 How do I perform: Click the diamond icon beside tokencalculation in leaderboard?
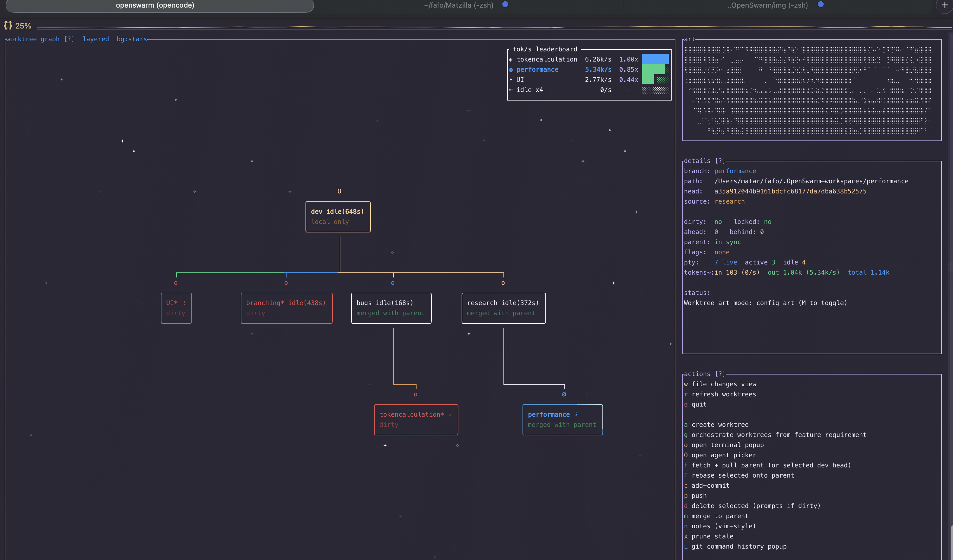[511, 59]
